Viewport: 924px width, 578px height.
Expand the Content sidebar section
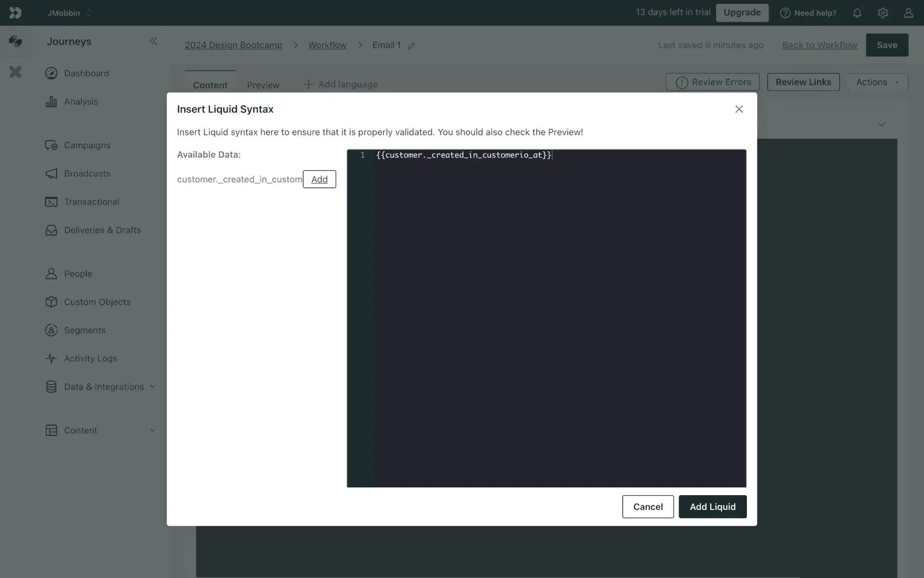click(x=152, y=430)
